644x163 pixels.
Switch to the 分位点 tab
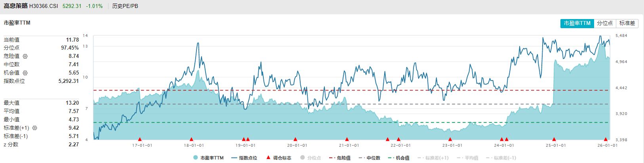(x=605, y=23)
